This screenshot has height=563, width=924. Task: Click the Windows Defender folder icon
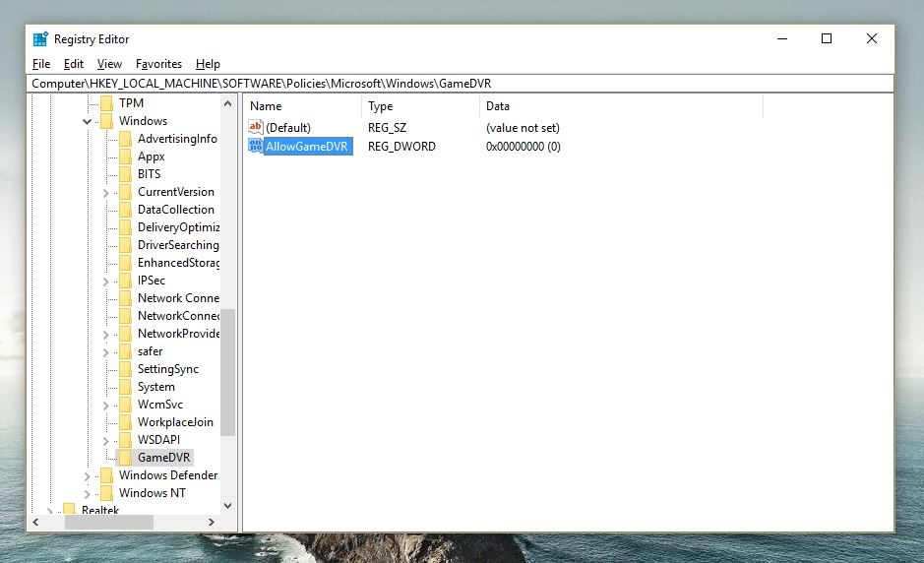pos(106,475)
